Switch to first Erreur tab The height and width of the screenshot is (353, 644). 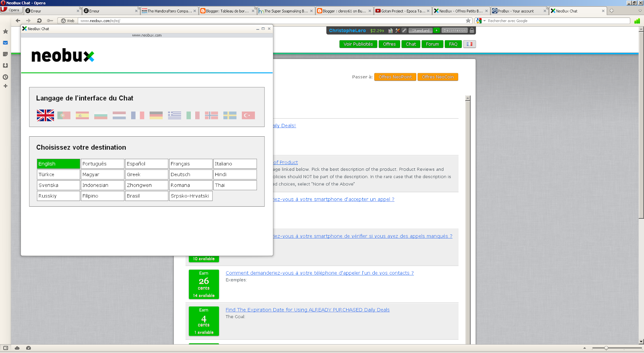click(x=52, y=11)
